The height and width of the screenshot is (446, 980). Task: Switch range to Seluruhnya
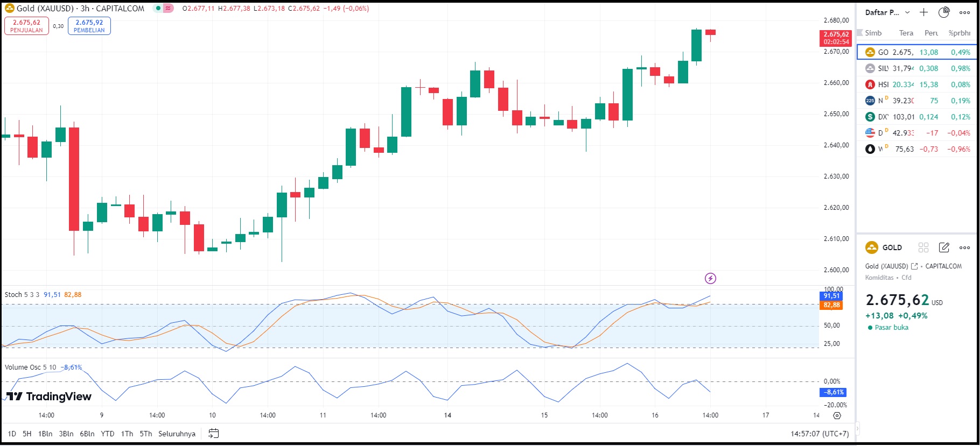click(x=177, y=434)
